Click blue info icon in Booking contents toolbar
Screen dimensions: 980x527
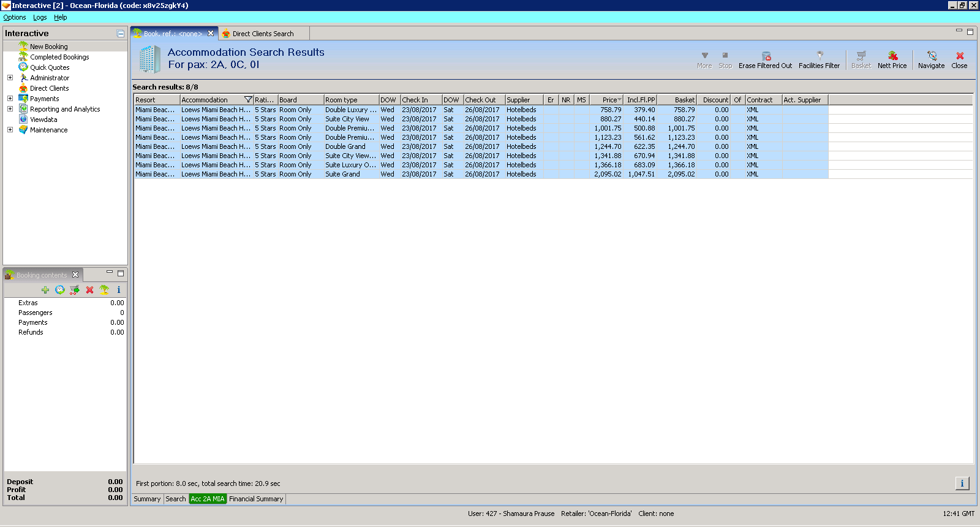click(119, 290)
